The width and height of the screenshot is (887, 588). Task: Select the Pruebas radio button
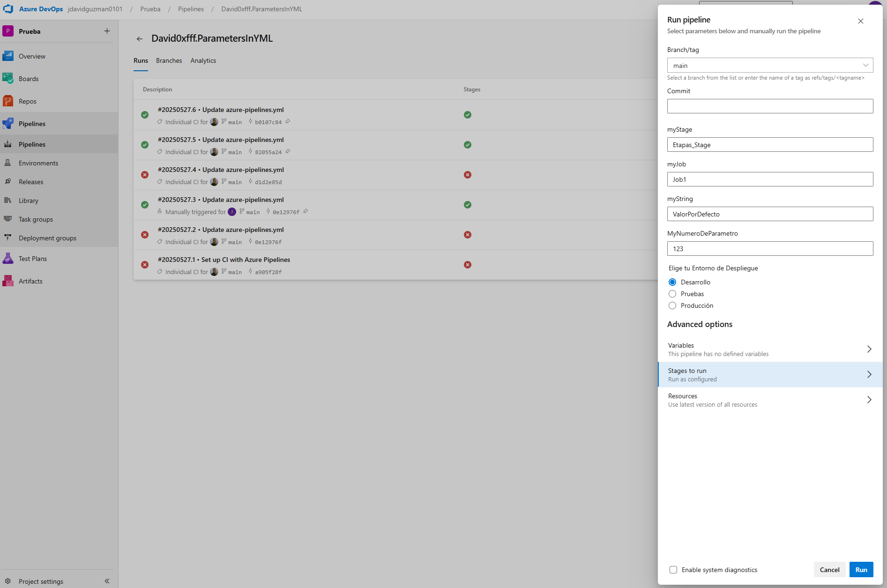tap(672, 294)
